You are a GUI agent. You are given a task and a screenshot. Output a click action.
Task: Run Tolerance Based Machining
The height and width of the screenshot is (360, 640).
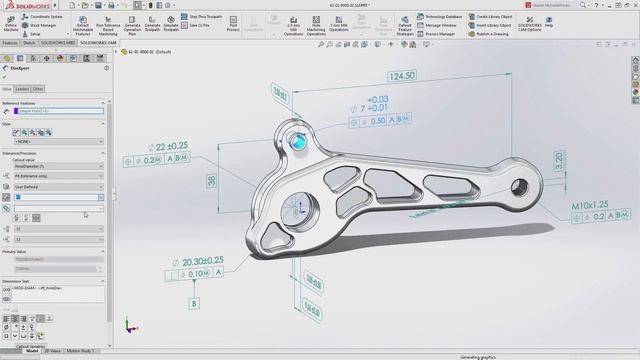pos(108,26)
